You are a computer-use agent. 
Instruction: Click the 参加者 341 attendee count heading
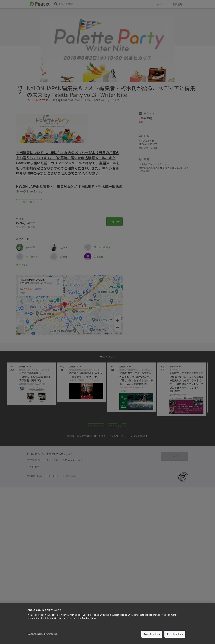click(x=23, y=239)
